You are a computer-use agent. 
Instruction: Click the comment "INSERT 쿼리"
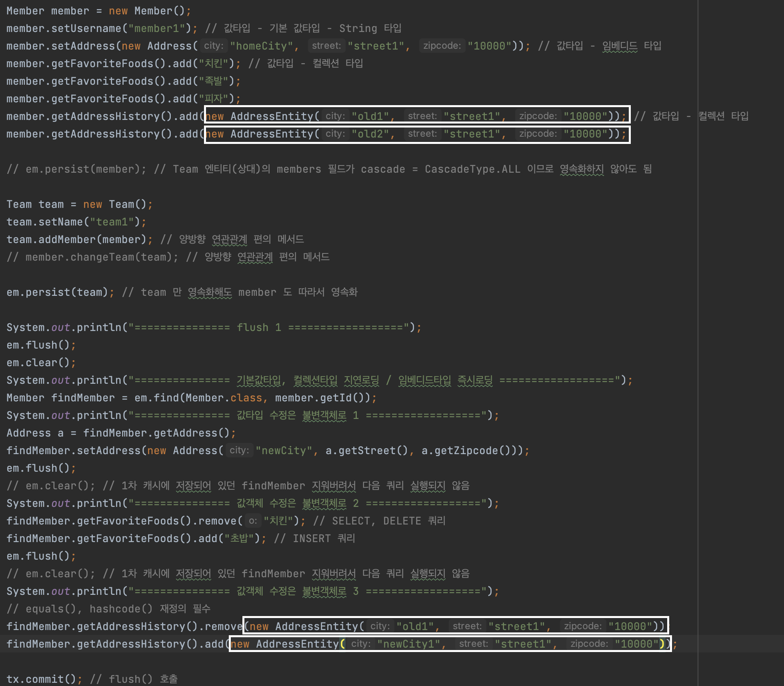(x=315, y=538)
